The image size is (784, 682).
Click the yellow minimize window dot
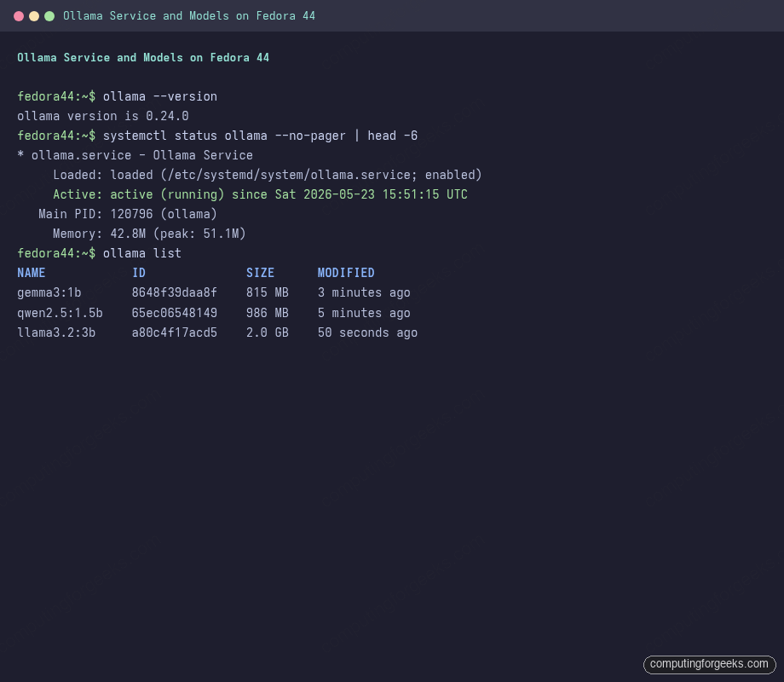tap(34, 16)
